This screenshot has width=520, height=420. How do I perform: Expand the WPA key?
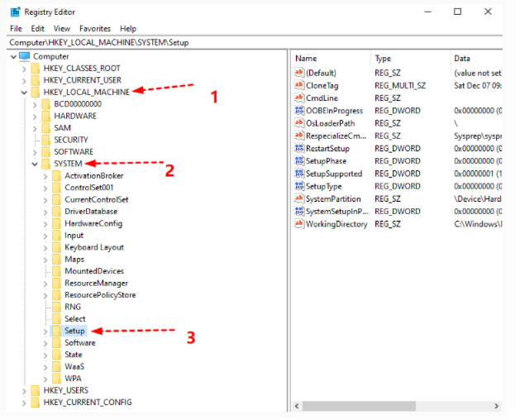click(45, 379)
